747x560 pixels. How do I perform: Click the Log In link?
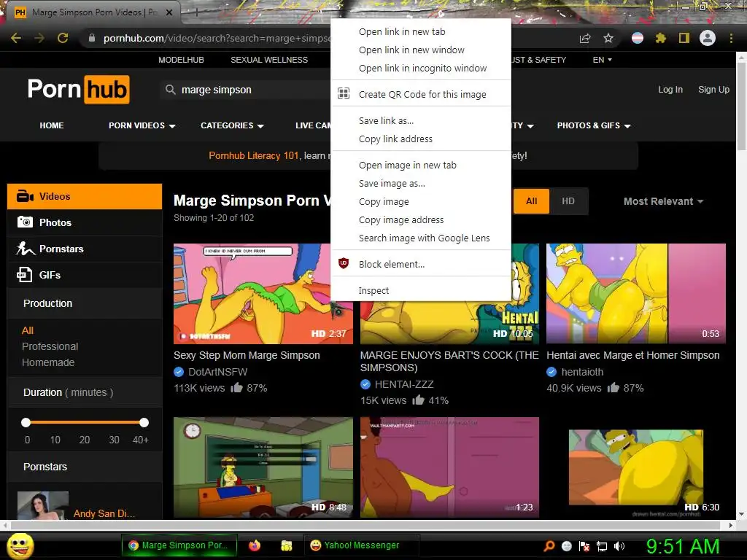tap(670, 90)
